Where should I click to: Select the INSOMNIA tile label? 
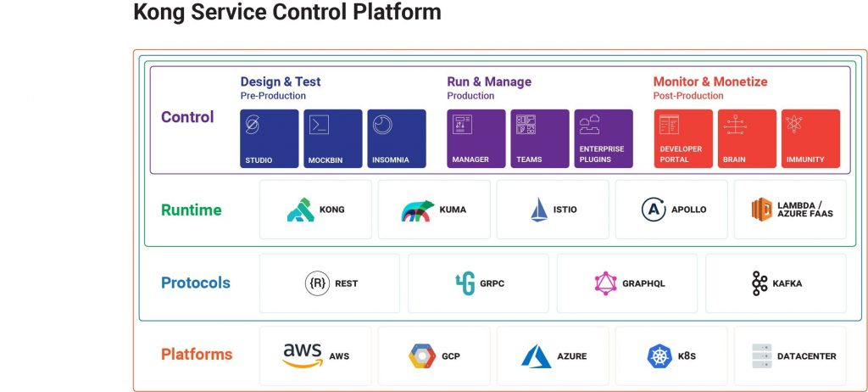(x=391, y=160)
